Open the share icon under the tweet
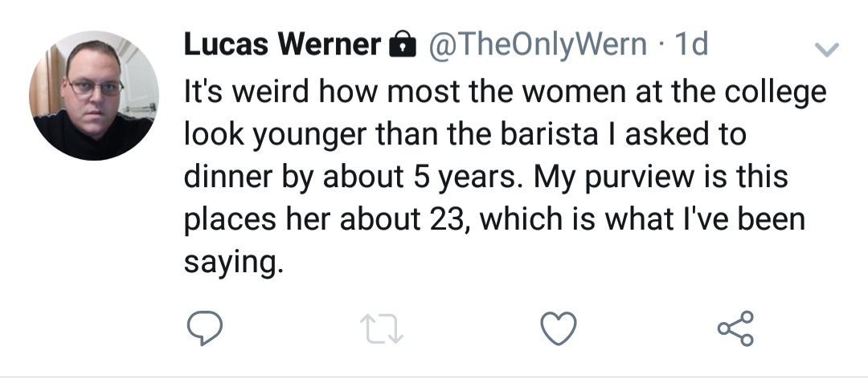The height and width of the screenshot is (379, 868). [735, 328]
